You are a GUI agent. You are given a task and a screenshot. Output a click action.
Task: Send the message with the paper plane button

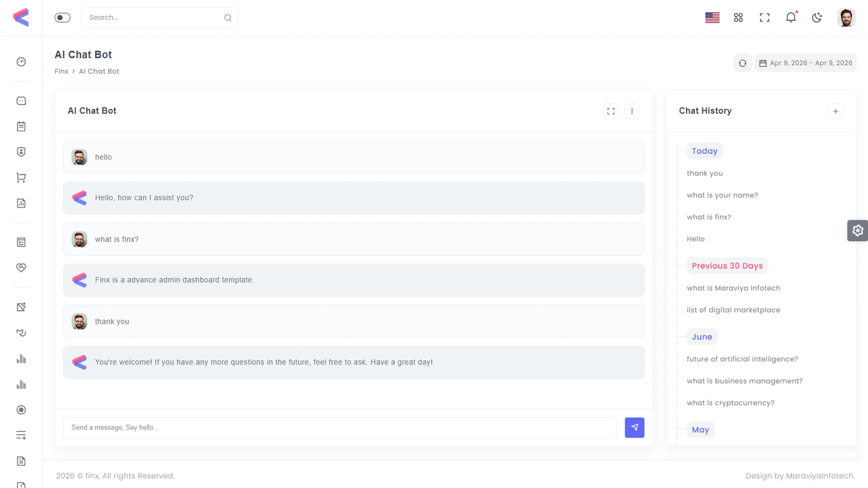coord(635,427)
